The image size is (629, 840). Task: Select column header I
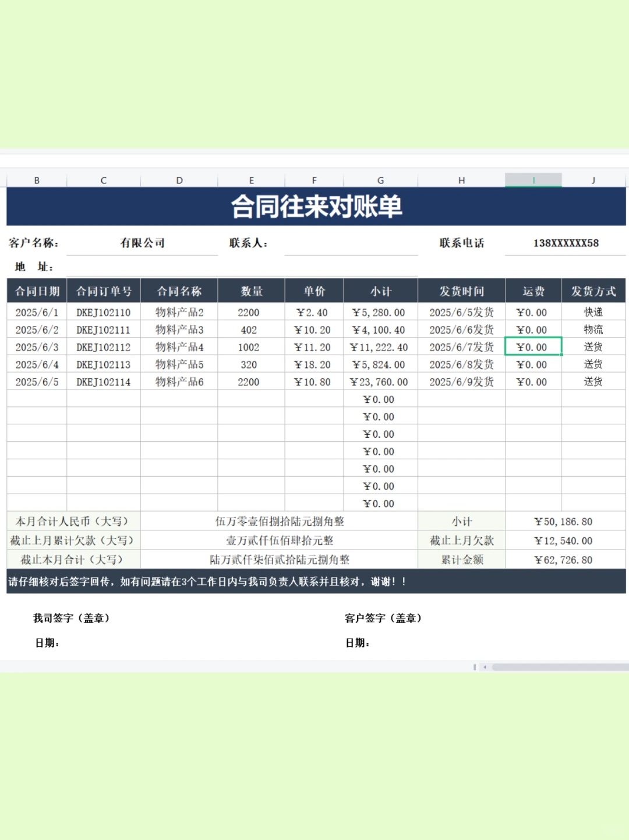point(533,180)
